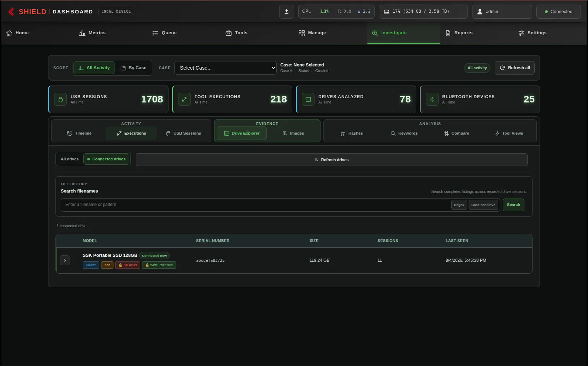Toggle the Case sensitive search option
The image size is (588, 366).
483,205
